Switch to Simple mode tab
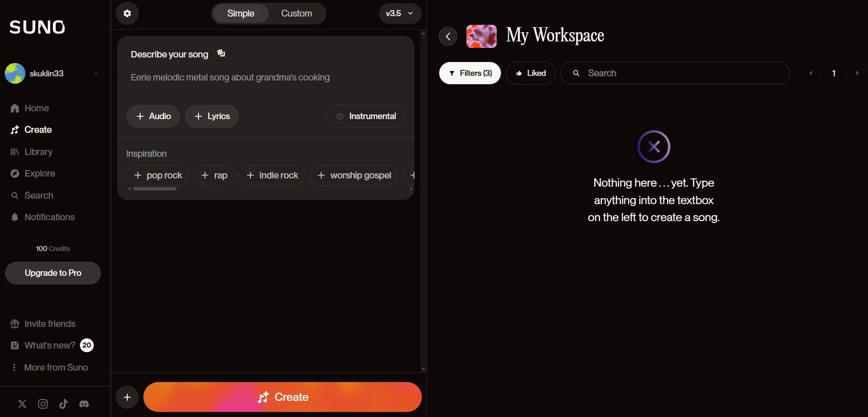The height and width of the screenshot is (417, 868). [x=241, y=13]
